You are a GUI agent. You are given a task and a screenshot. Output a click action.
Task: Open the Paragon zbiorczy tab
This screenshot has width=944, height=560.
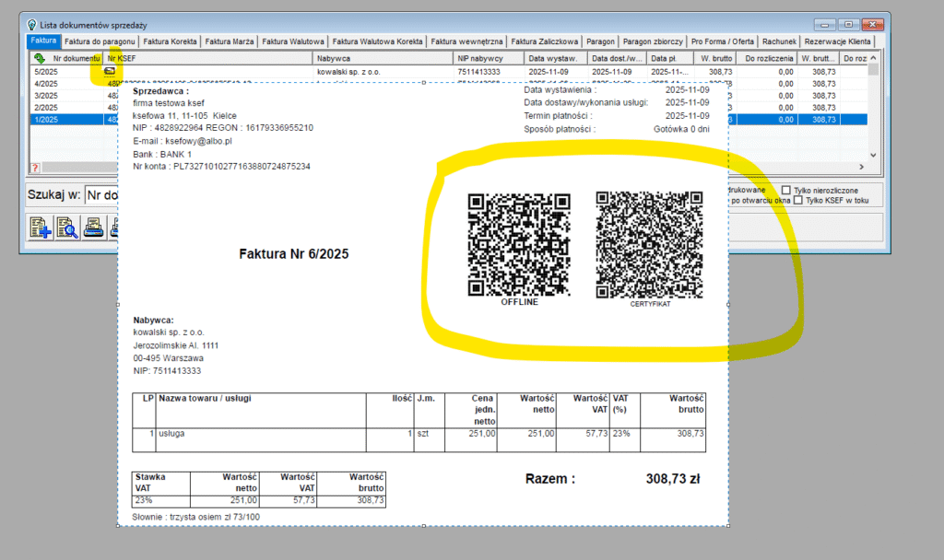pyautogui.click(x=653, y=41)
